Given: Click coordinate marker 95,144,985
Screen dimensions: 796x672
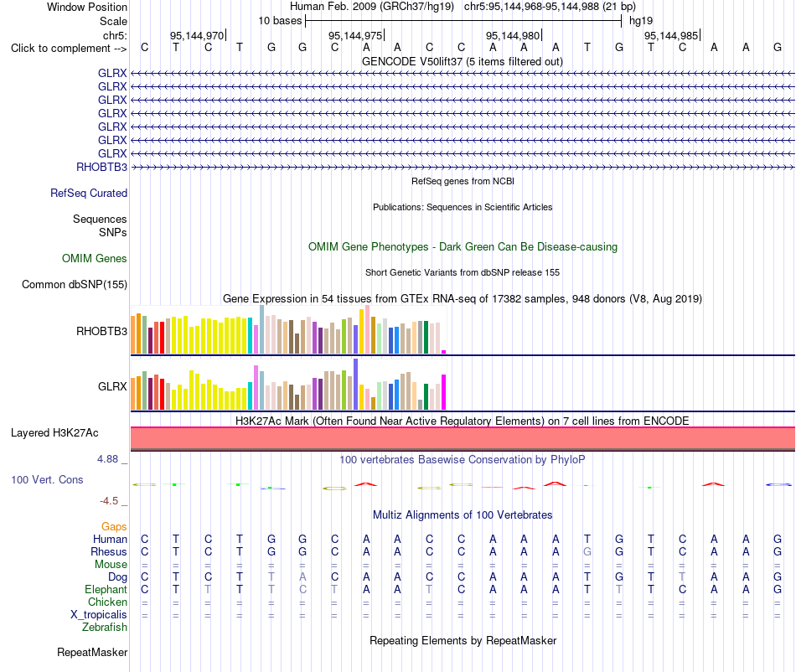Looking at the screenshot, I should [671, 35].
